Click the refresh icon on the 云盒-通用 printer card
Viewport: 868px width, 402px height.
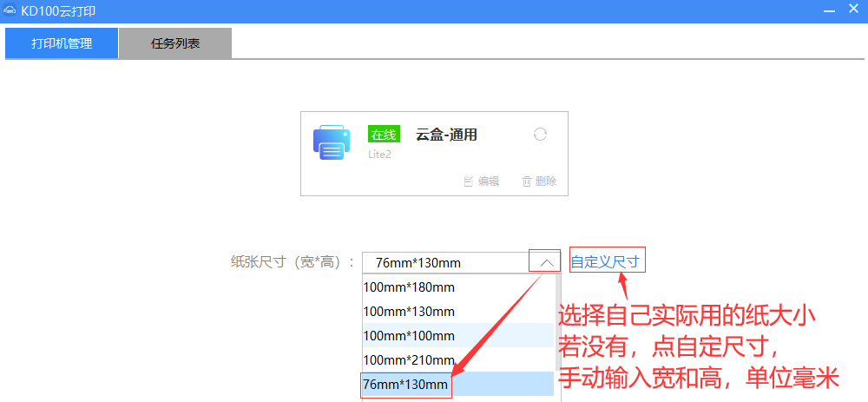pos(540,134)
